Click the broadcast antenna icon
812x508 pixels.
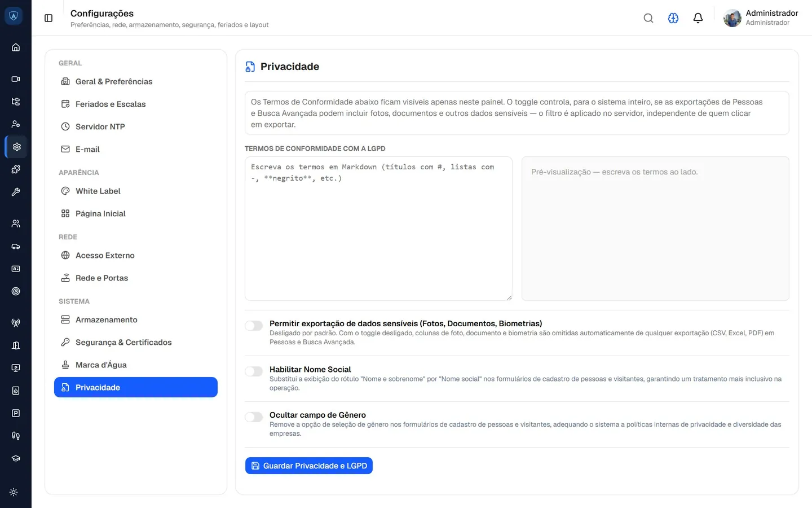[x=16, y=323]
